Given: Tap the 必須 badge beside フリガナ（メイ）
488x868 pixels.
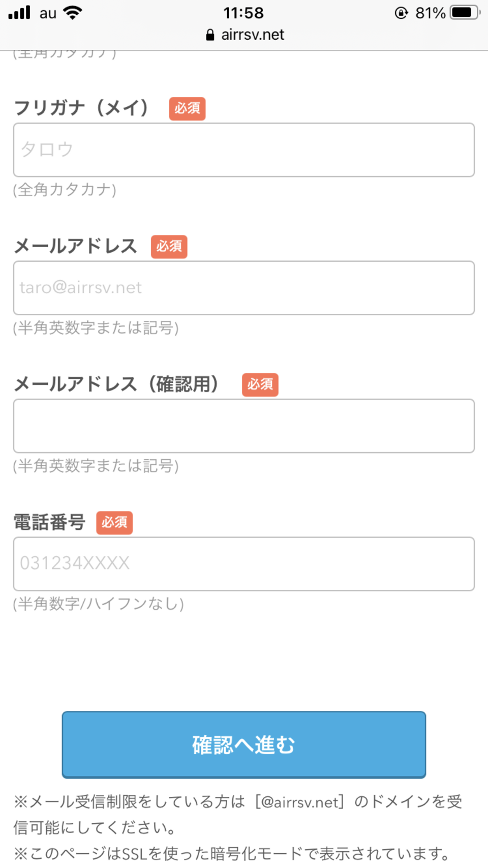Looking at the screenshot, I should [187, 108].
